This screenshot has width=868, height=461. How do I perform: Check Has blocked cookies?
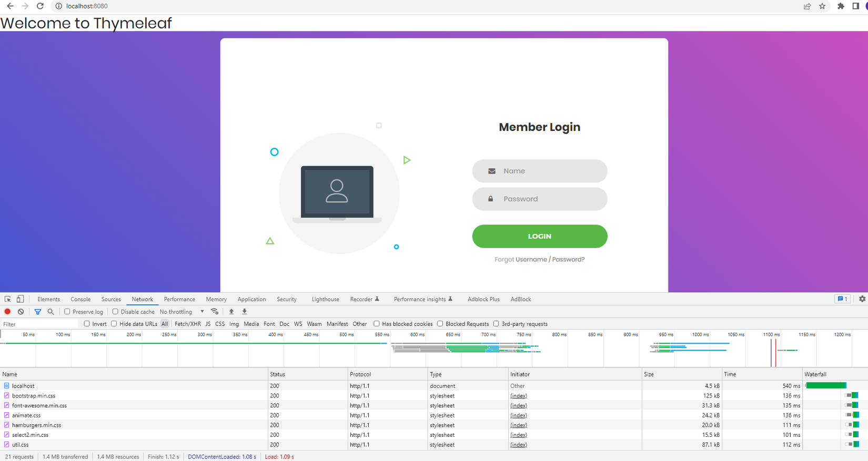point(377,324)
